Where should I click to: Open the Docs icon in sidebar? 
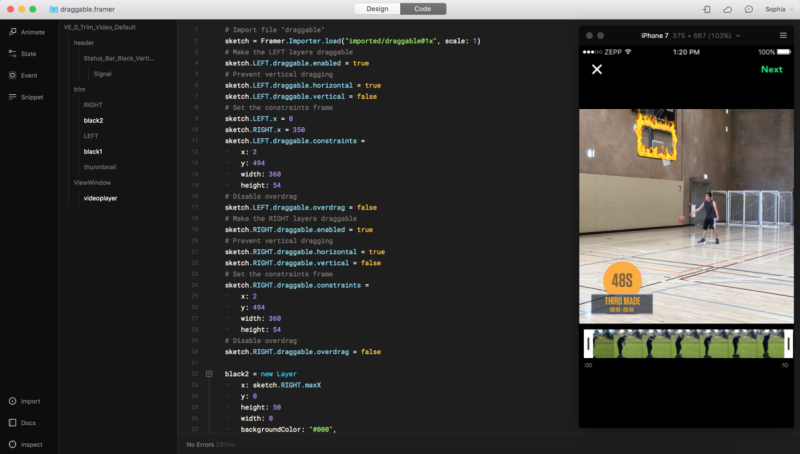click(26, 423)
